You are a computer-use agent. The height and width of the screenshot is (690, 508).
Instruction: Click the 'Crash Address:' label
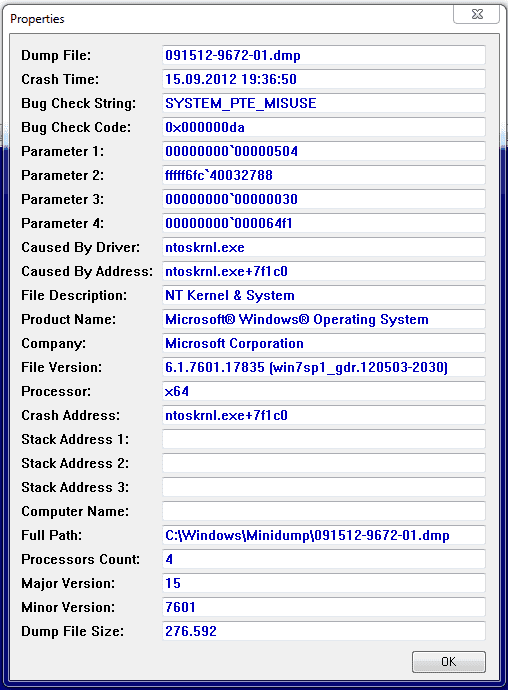click(x=70, y=415)
